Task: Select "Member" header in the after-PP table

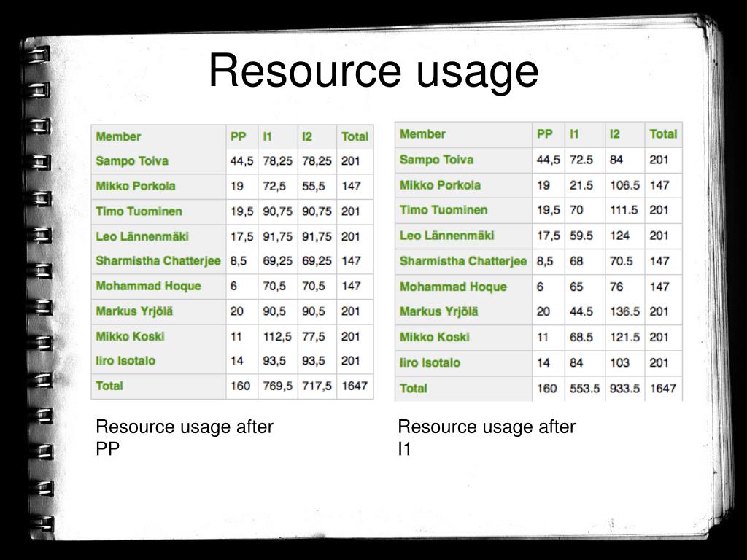Action: pyautogui.click(x=118, y=136)
